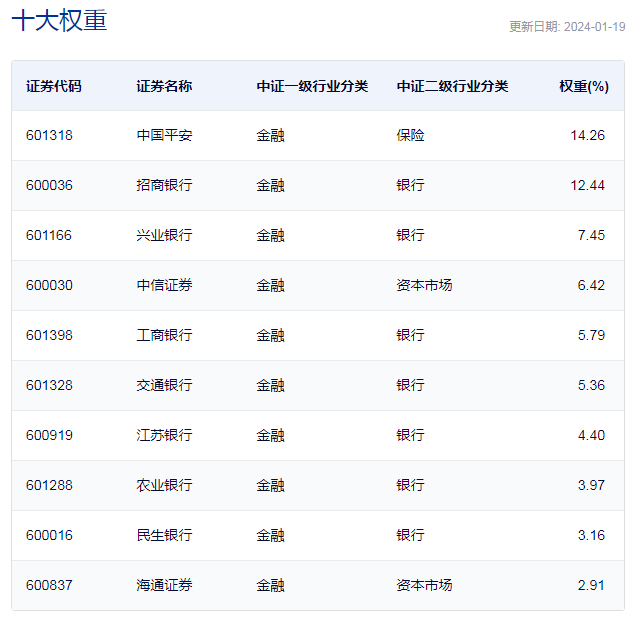631x621 pixels.
Task: Click the 中证一级行业分类 column header
Action: click(312, 86)
